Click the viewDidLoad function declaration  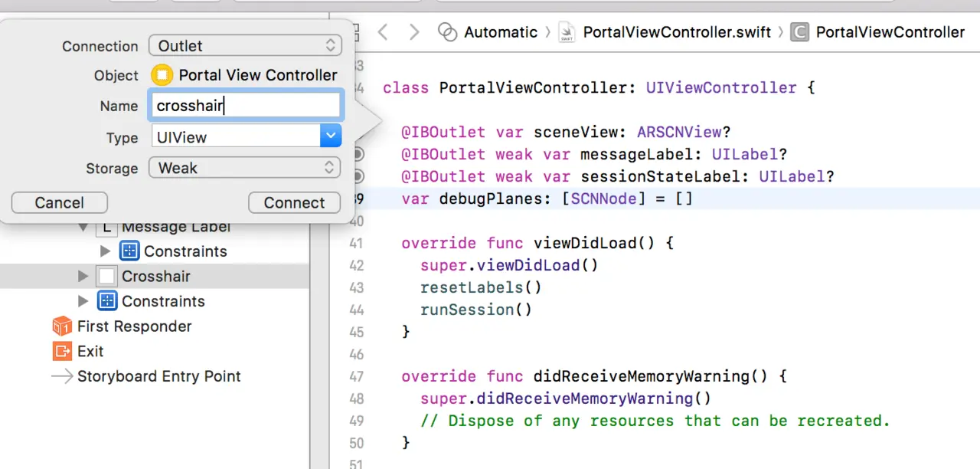(537, 243)
